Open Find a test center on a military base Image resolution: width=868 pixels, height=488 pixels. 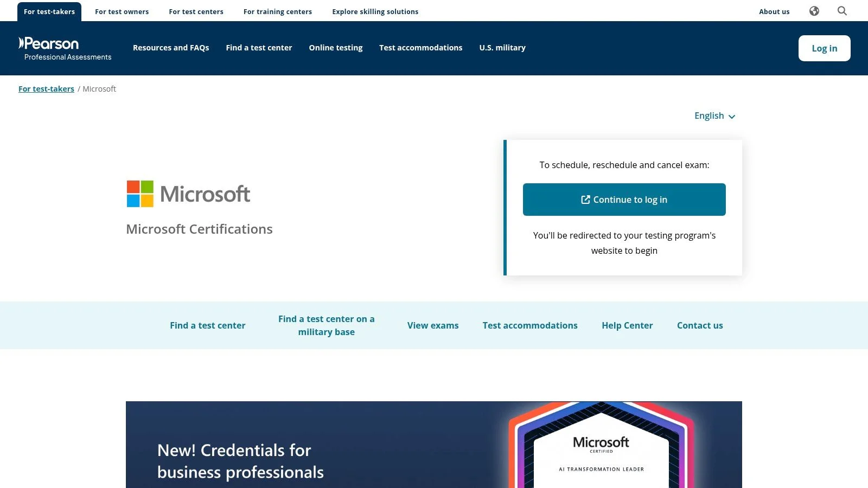pyautogui.click(x=327, y=325)
